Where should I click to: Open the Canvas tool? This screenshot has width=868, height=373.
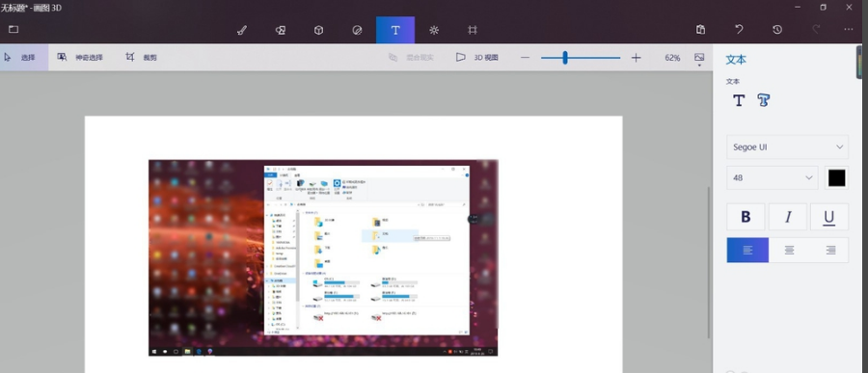click(x=473, y=31)
